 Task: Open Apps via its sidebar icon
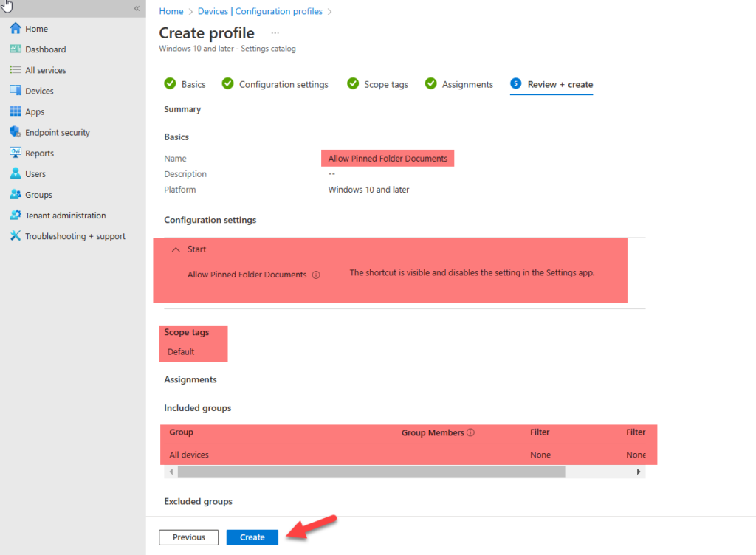point(16,111)
